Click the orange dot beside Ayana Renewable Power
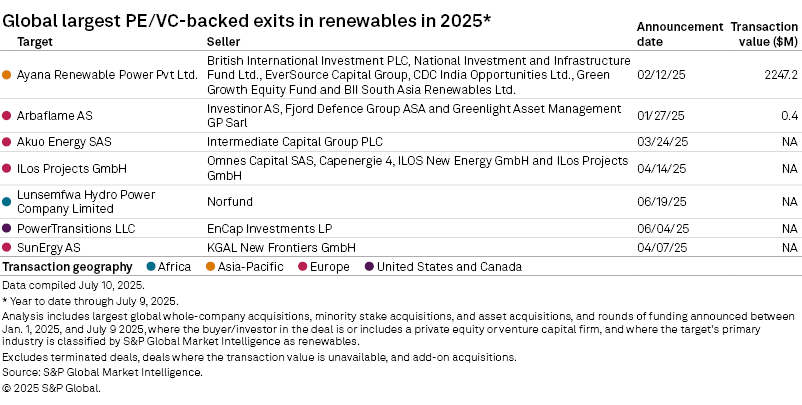 [8, 75]
